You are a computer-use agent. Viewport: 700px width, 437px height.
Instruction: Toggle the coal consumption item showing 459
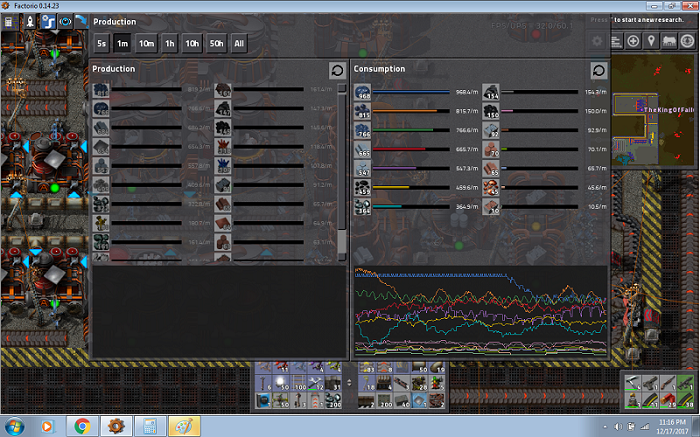362,187
